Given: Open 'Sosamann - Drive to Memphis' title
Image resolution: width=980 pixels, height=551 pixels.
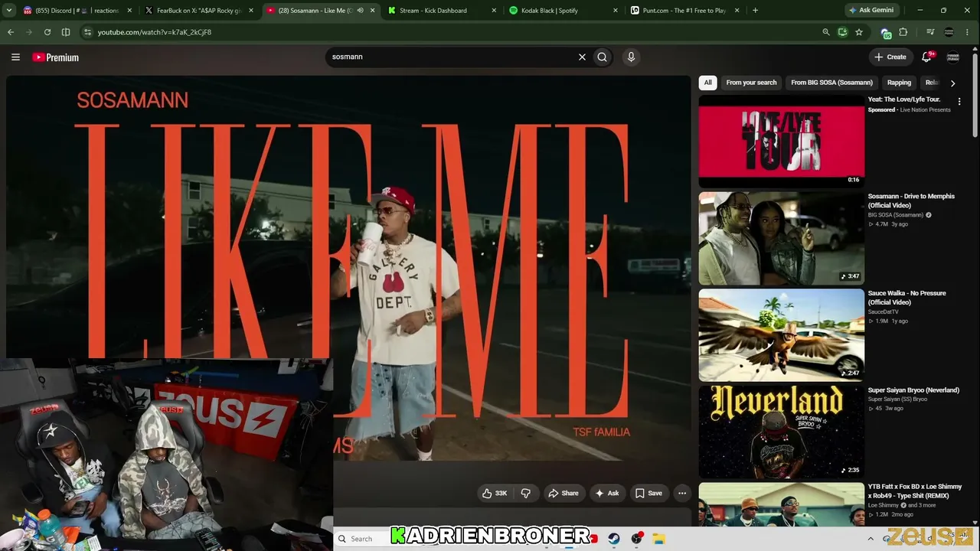Looking at the screenshot, I should [911, 201].
